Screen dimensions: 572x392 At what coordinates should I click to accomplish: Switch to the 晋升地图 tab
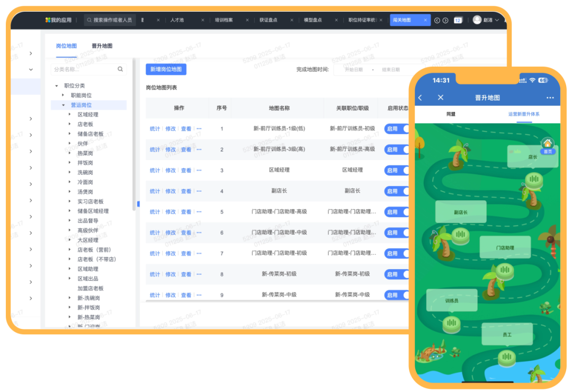pos(102,46)
